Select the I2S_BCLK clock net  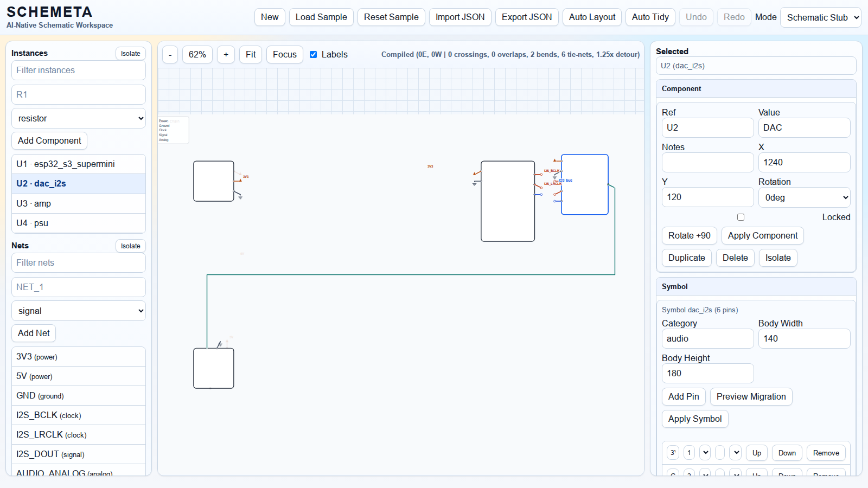tap(79, 415)
